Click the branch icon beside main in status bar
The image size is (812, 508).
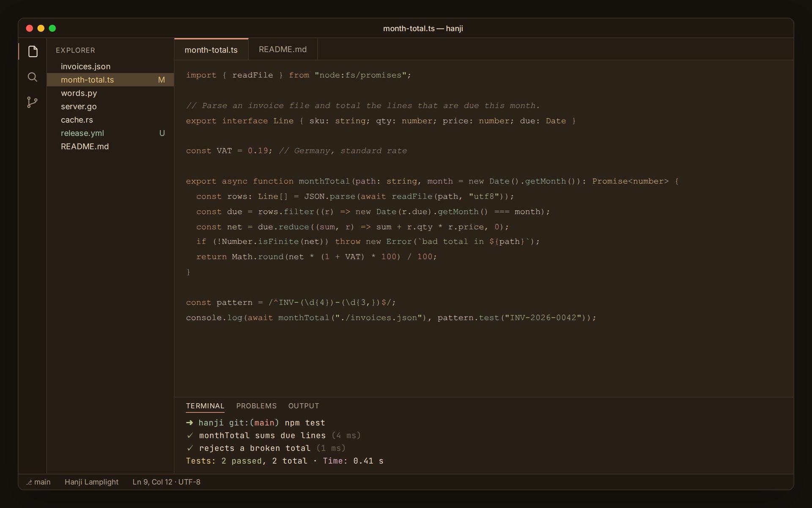[29, 482]
